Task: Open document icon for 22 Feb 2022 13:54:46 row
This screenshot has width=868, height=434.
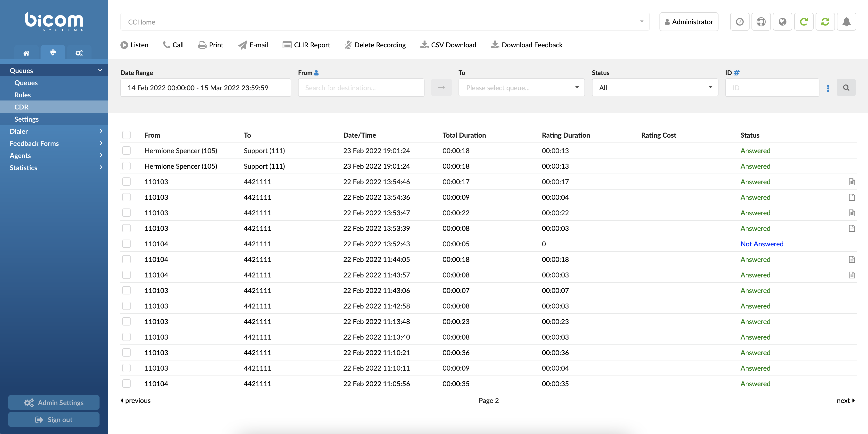Action: 852,182
